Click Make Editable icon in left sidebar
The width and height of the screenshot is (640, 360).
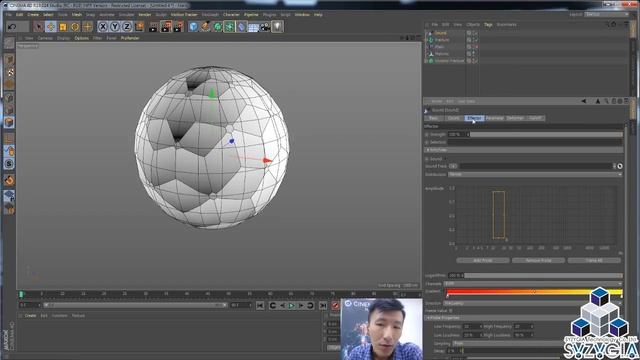[x=9, y=43]
